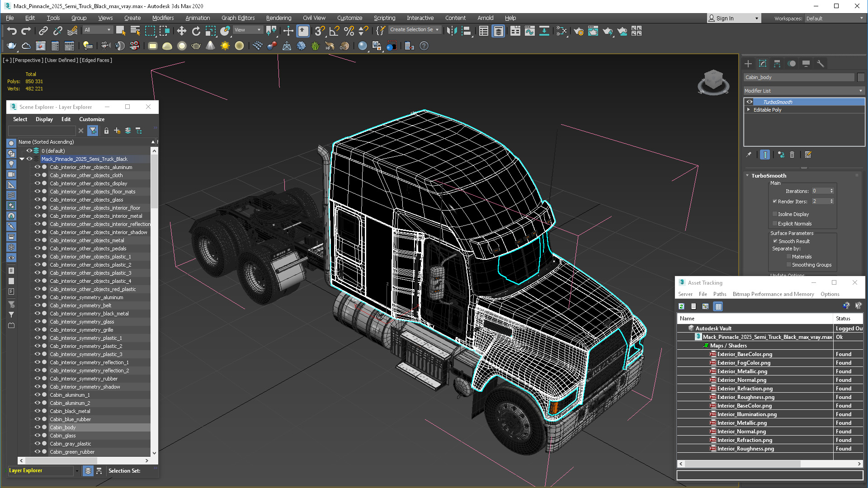Toggle the Smooth Result checkbox
Viewport: 868px width, 488px height.
pos(775,241)
